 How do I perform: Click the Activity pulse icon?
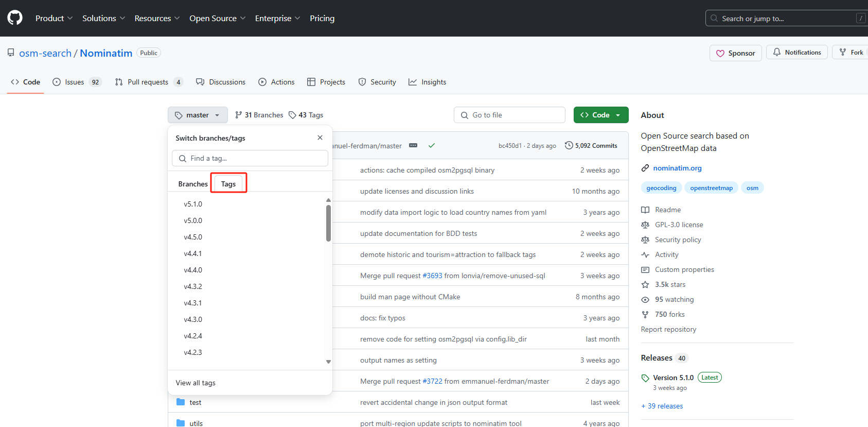(x=645, y=254)
